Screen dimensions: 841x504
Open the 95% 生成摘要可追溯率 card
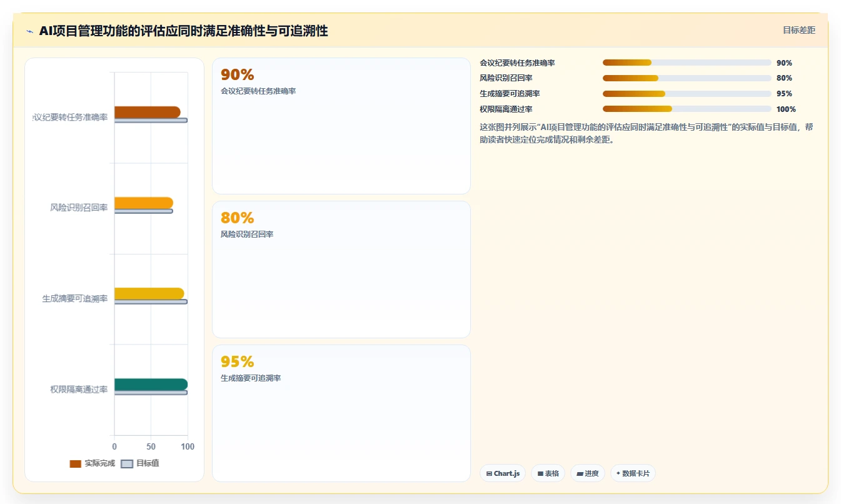(x=341, y=413)
